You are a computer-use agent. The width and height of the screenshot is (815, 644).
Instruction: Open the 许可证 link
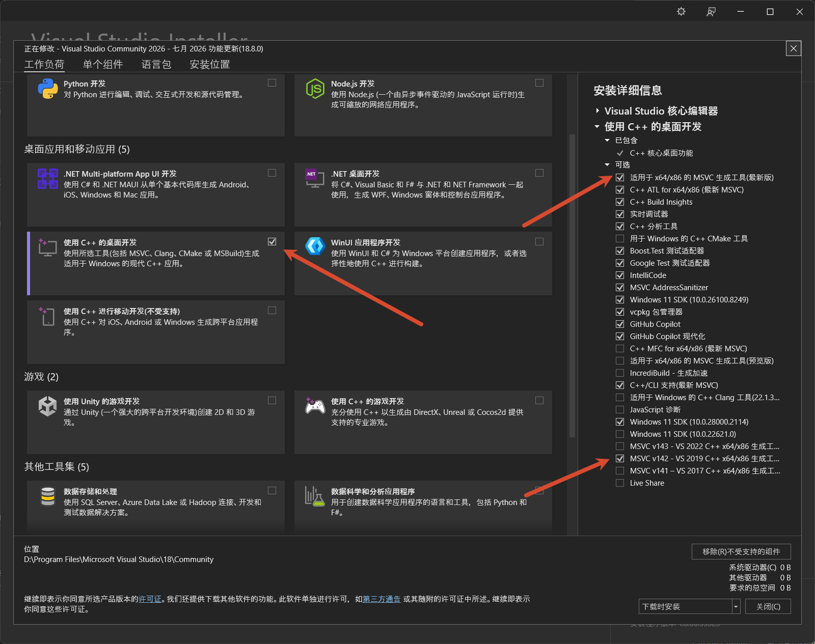point(150,599)
